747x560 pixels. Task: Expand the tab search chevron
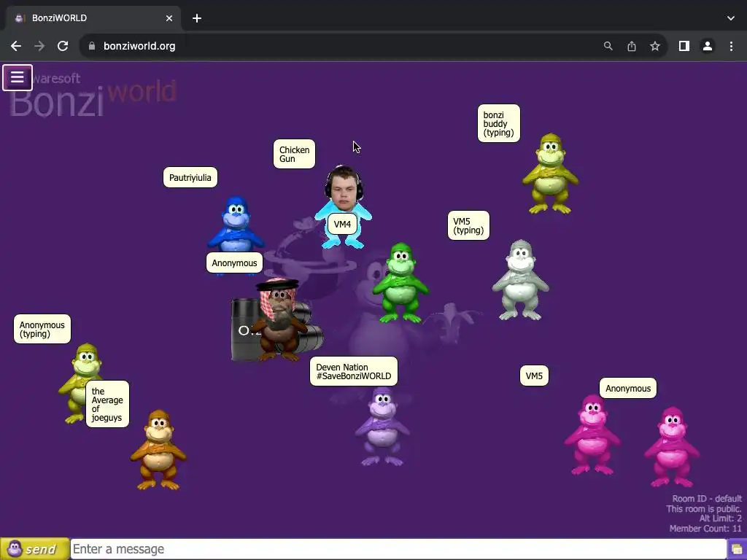[x=731, y=18]
